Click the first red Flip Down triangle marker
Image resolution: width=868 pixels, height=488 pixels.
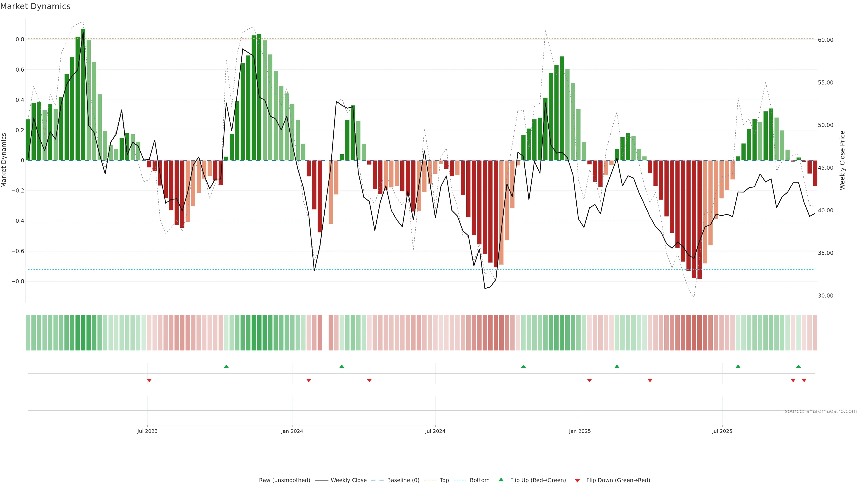149,380
